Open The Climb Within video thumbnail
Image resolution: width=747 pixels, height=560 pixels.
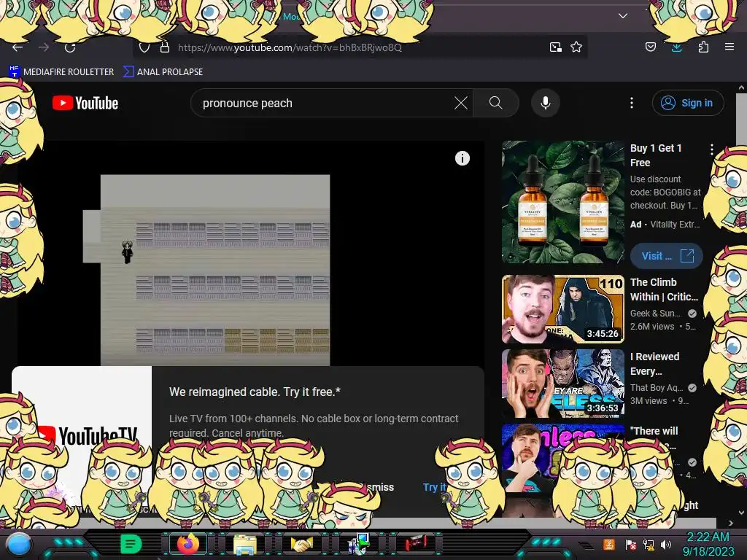pyautogui.click(x=562, y=309)
